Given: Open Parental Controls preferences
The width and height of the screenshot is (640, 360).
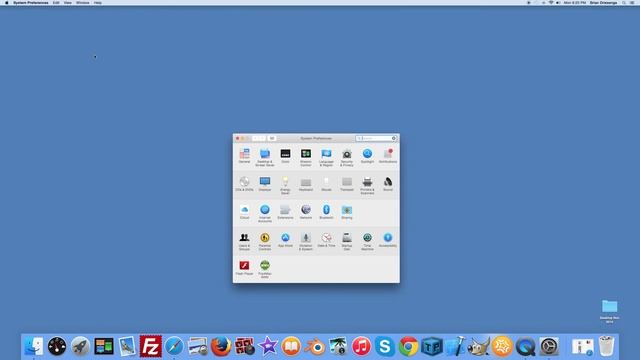Looking at the screenshot, I should (264, 242).
